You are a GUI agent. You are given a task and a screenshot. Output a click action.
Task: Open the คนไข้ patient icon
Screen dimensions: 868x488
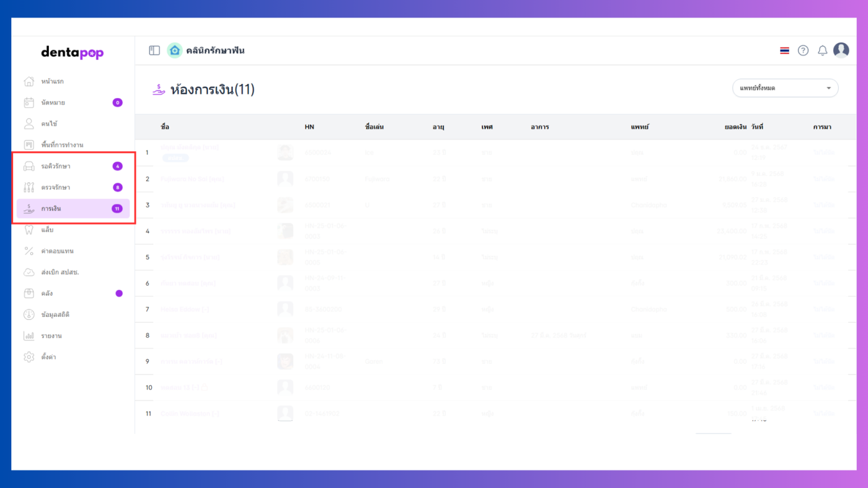tap(29, 123)
